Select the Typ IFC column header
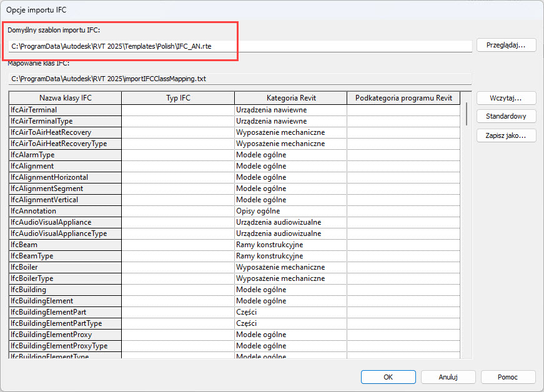Image resolution: width=544 pixels, height=392 pixels. pyautogui.click(x=178, y=98)
